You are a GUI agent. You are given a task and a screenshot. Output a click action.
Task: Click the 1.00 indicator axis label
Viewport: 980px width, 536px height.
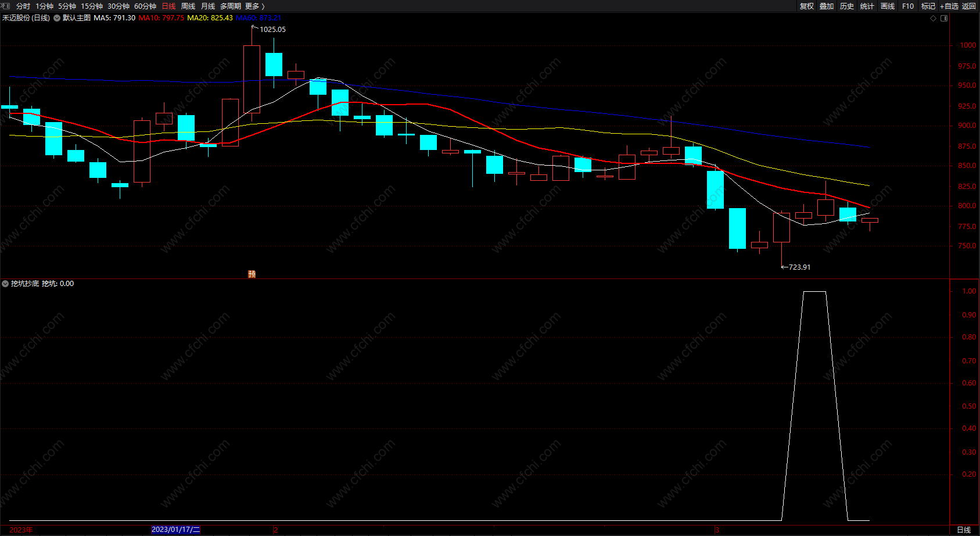969,291
